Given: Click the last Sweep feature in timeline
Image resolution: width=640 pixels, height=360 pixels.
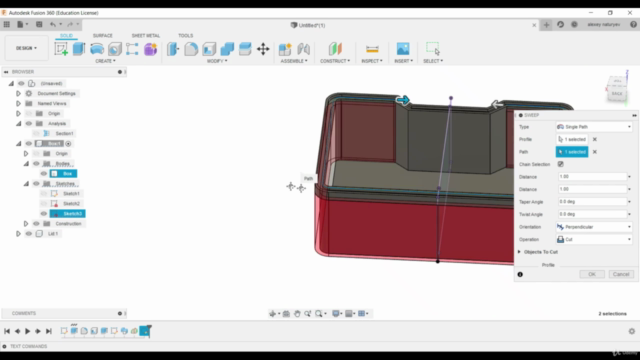Looking at the screenshot, I should [144, 331].
